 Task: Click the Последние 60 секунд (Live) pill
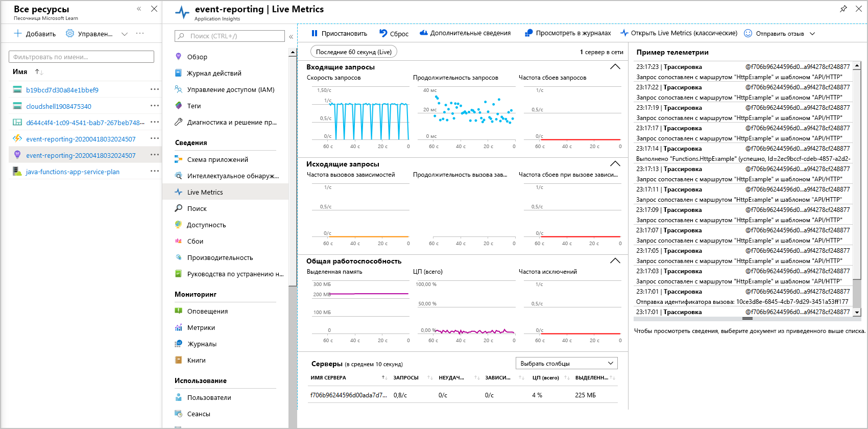(354, 52)
